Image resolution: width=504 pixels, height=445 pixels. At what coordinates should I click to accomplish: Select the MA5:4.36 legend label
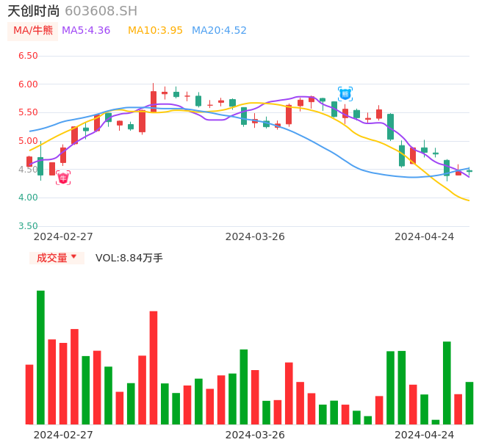pyautogui.click(x=86, y=31)
